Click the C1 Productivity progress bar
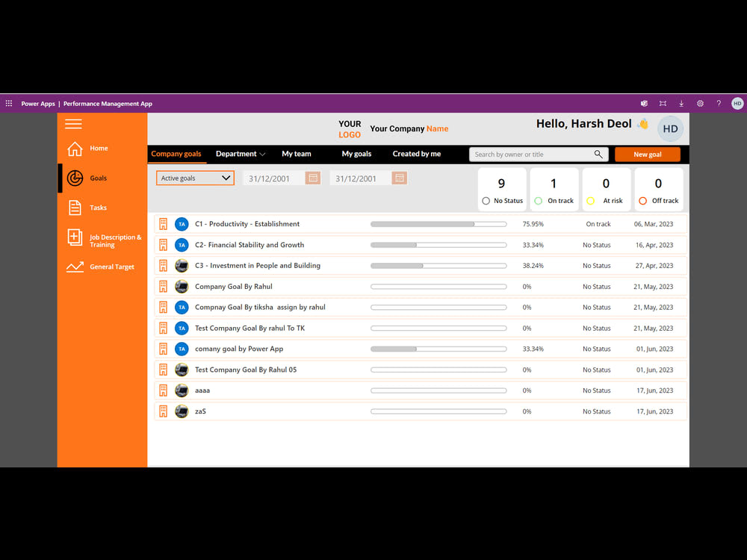Image resolution: width=747 pixels, height=560 pixels. [438, 223]
